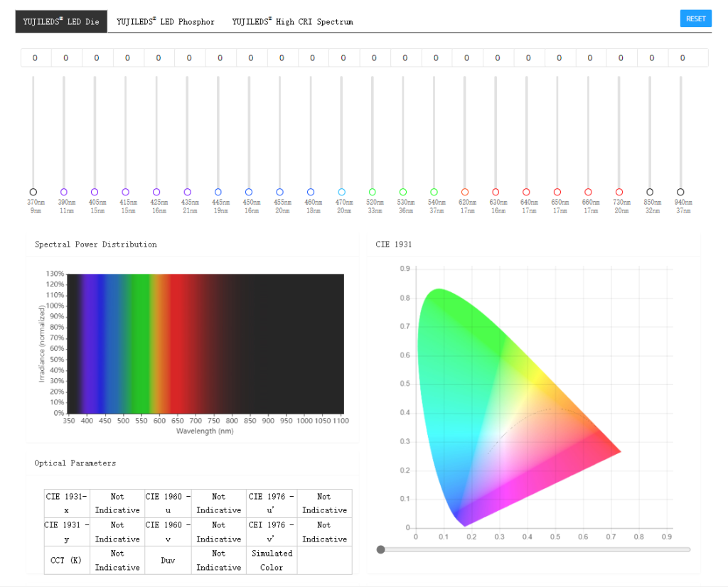This screenshot has width=728, height=587.
Task: Click the Simulated Color table cell
Action: point(272,560)
